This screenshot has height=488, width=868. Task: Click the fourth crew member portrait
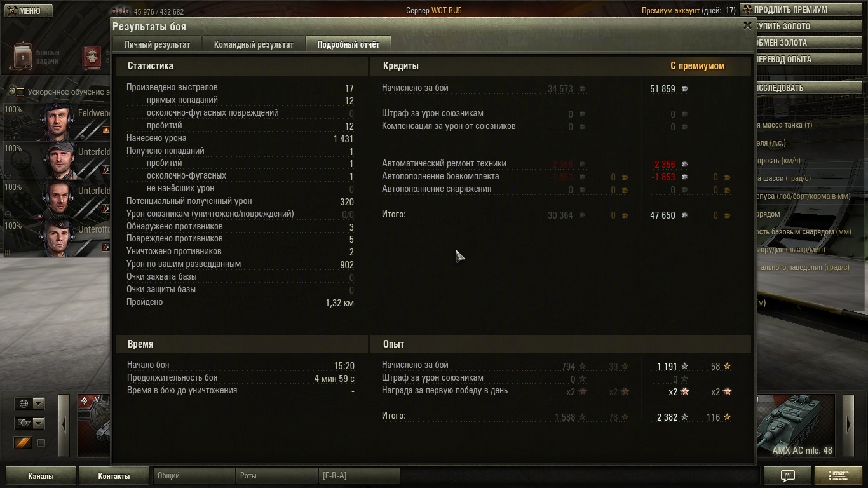tap(58, 238)
